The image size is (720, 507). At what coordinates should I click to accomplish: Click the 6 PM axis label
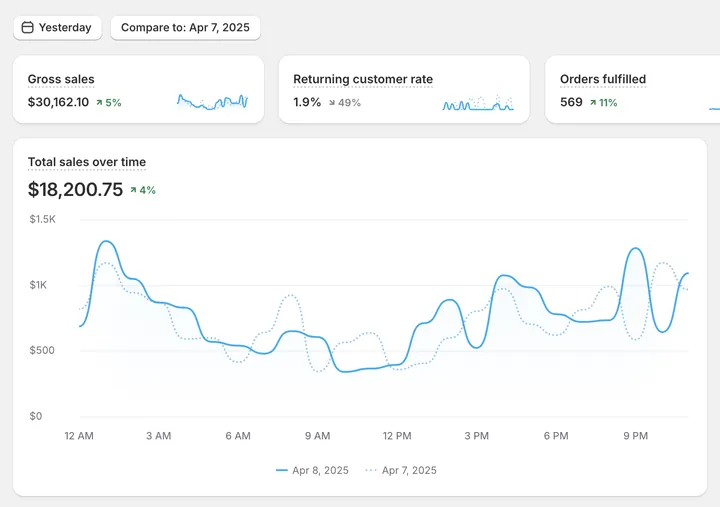click(x=556, y=436)
